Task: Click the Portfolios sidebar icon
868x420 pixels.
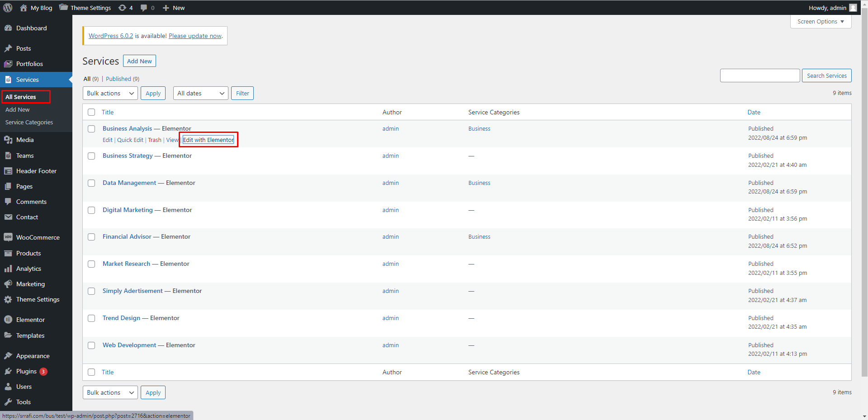Action: 8,64
